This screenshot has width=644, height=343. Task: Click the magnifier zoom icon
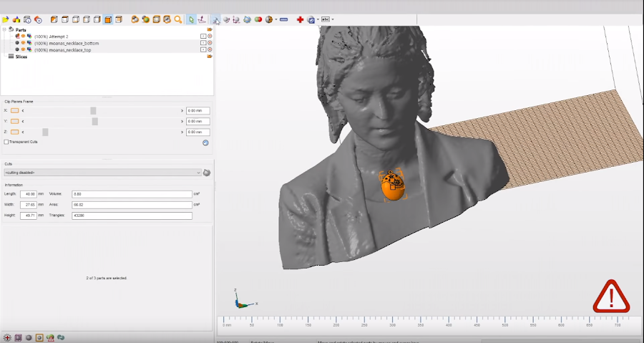[x=178, y=19]
